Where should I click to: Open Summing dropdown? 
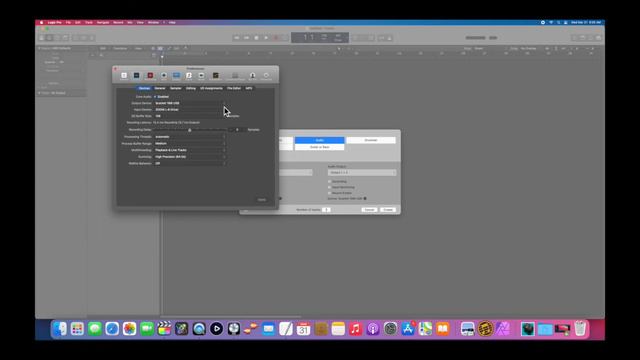coord(189,157)
